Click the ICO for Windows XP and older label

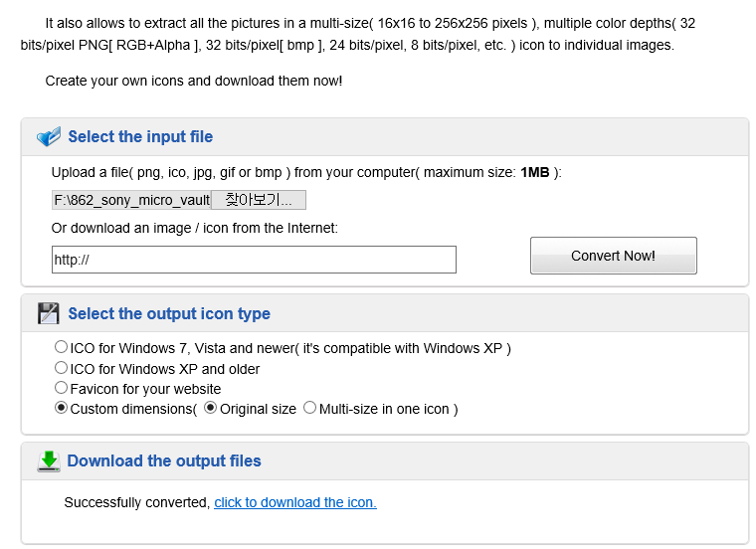[165, 369]
